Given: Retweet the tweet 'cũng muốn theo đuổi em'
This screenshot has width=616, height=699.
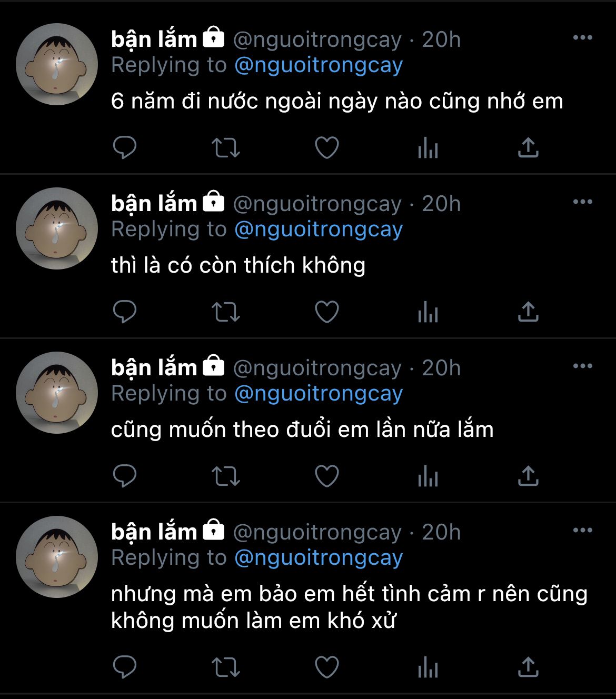Looking at the screenshot, I should pyautogui.click(x=226, y=476).
